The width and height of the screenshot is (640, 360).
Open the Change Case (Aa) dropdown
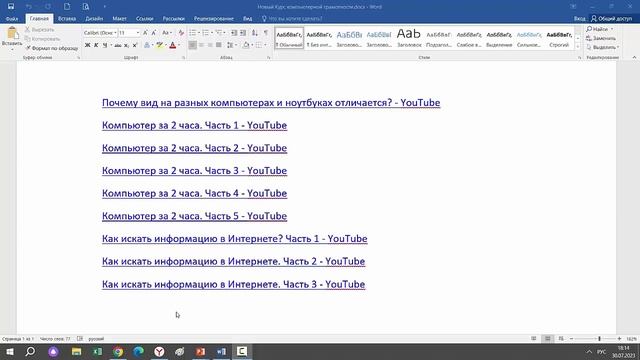tap(167, 33)
